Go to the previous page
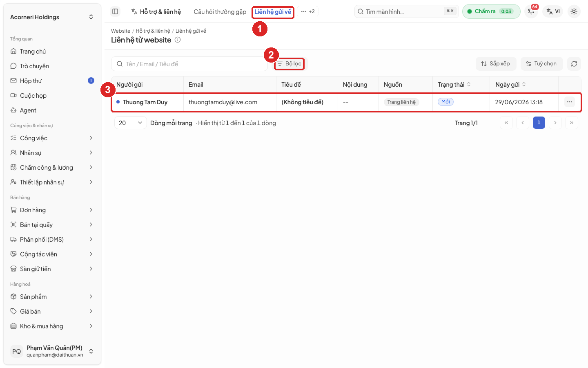The width and height of the screenshot is (588, 368). point(522,123)
